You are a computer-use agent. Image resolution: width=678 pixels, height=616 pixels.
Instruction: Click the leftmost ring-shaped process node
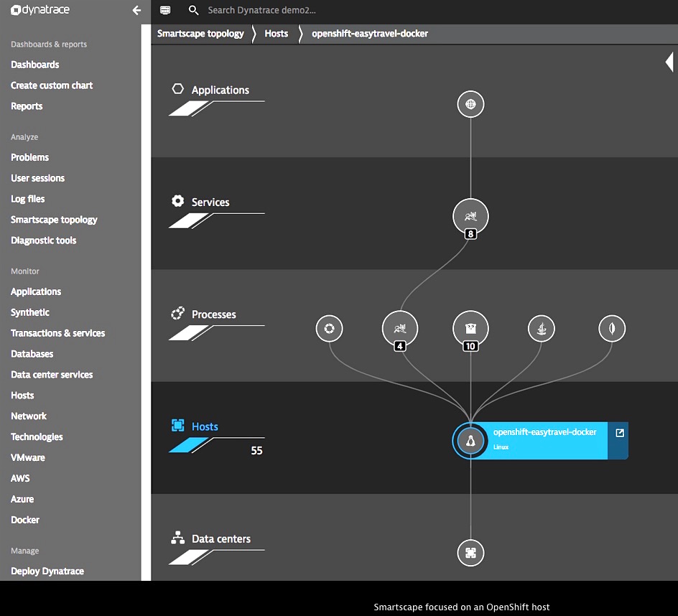(x=329, y=329)
